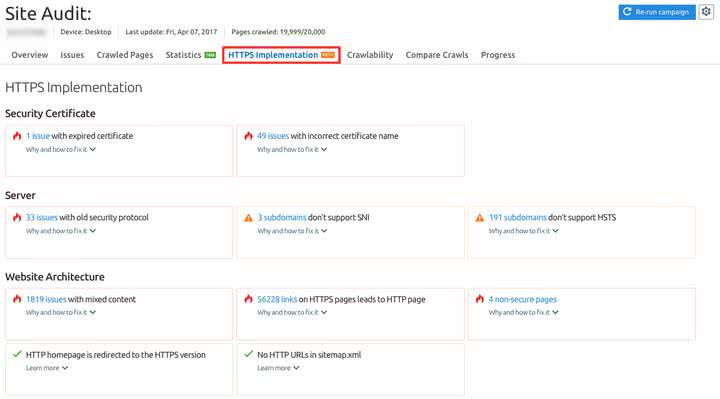
Task: Expand 'Learn more' under No HTTP URLs in sitemap
Action: click(278, 368)
